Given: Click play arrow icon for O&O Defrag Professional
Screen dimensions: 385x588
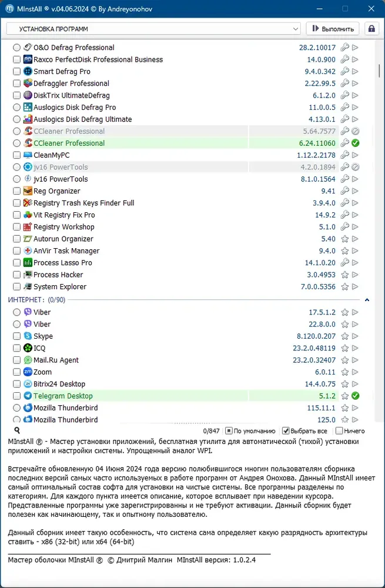Looking at the screenshot, I should click(x=355, y=48).
